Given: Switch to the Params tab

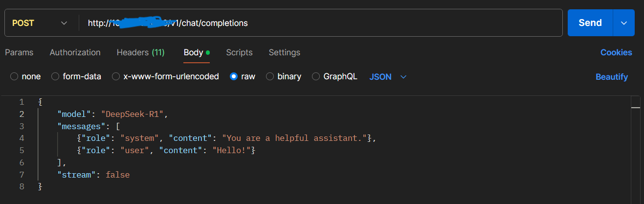Looking at the screenshot, I should tap(19, 52).
